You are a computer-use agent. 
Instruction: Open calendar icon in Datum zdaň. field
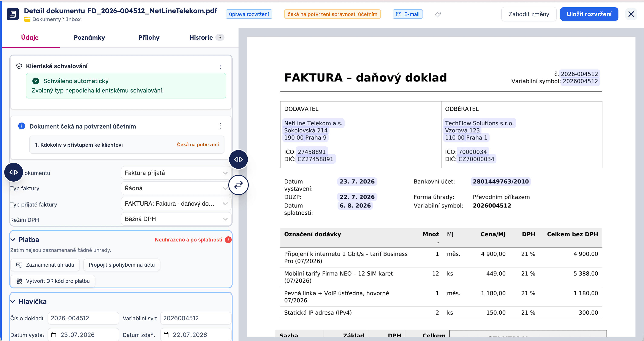point(166,335)
